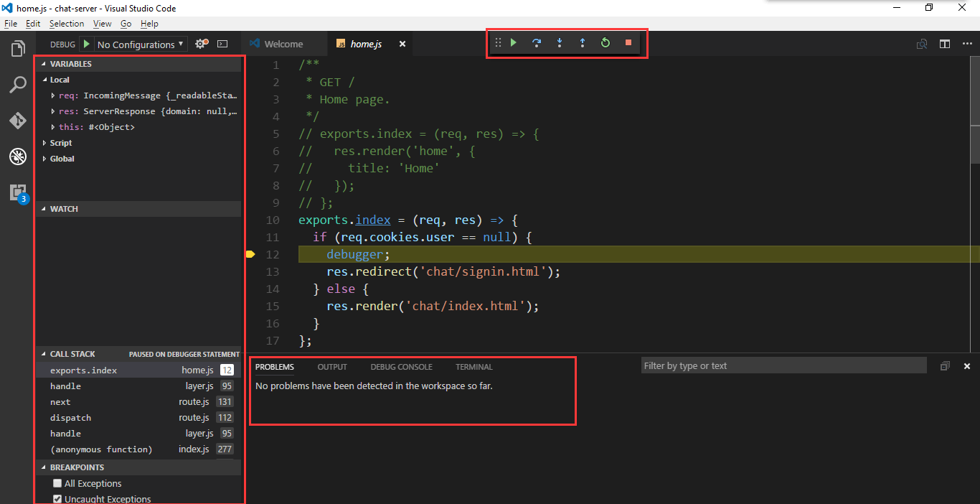Image resolution: width=980 pixels, height=504 pixels.
Task: Toggle Uncaught Exceptions breakpoint checkbox
Action: pyautogui.click(x=57, y=499)
